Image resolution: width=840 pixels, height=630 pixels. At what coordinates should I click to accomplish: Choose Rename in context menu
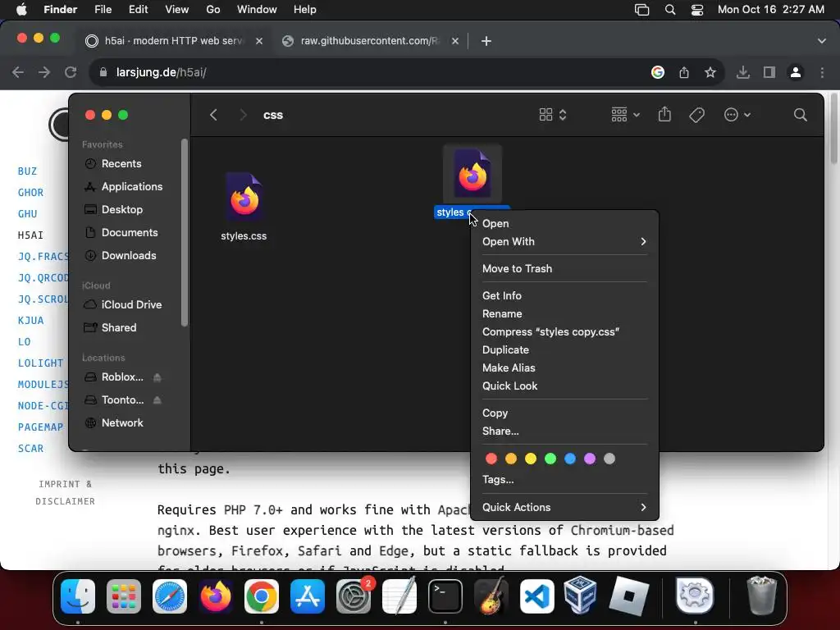click(564, 314)
